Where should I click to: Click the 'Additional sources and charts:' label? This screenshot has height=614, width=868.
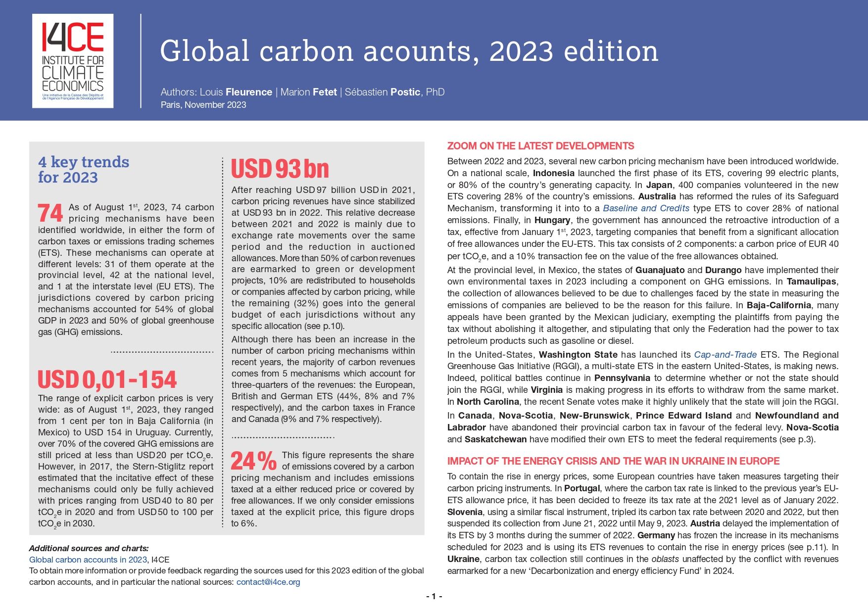(x=89, y=548)
